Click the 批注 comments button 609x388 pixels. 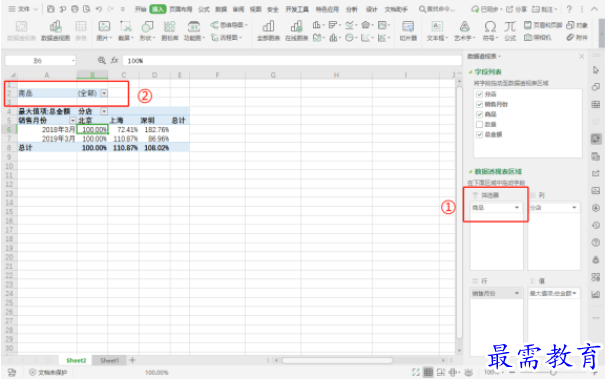tap(545, 9)
